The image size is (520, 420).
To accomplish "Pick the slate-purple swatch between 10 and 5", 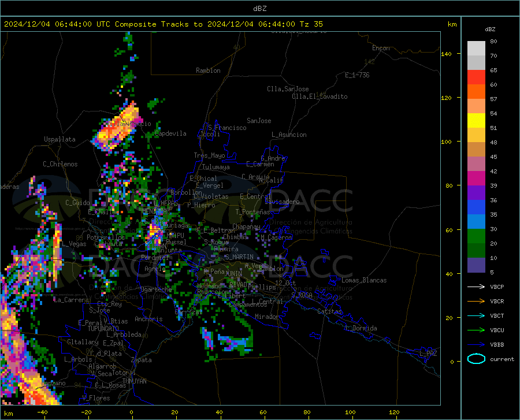I will coord(476,265).
